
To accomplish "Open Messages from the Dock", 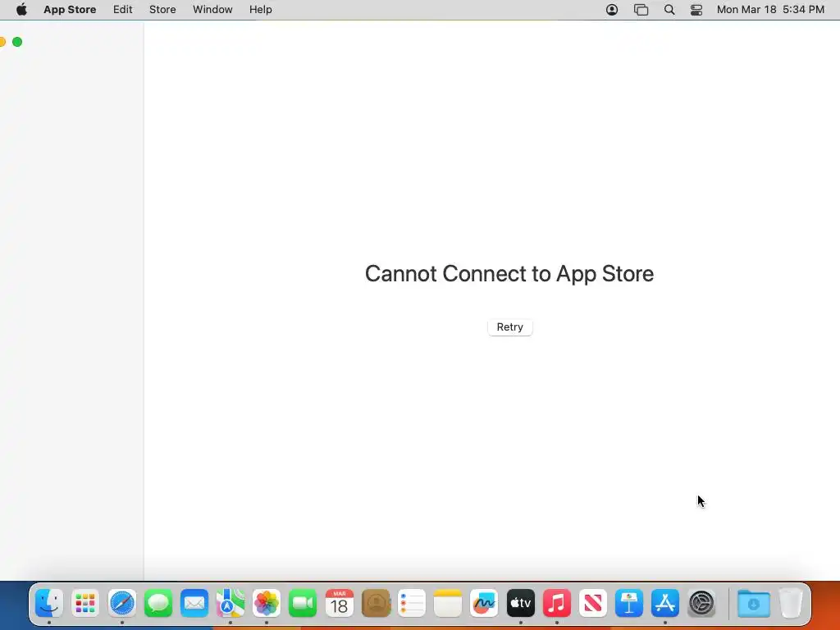I will [x=158, y=603].
